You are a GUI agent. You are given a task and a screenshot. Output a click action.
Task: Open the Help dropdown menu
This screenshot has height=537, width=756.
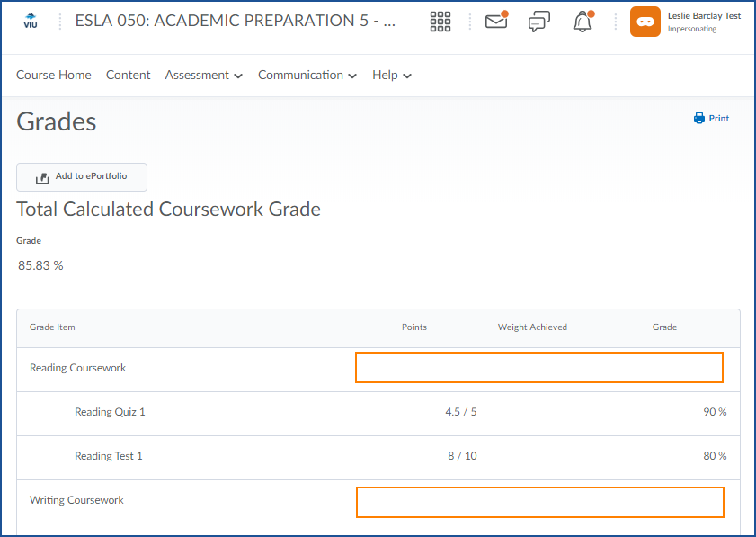pos(392,76)
